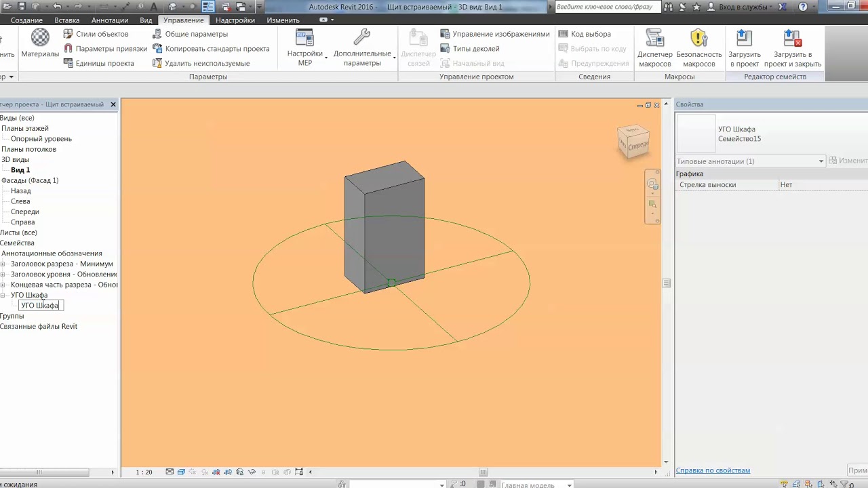Expand the Section Tail (Концевая часть разреза) node
This screenshot has height=488, width=868.
click(3, 285)
